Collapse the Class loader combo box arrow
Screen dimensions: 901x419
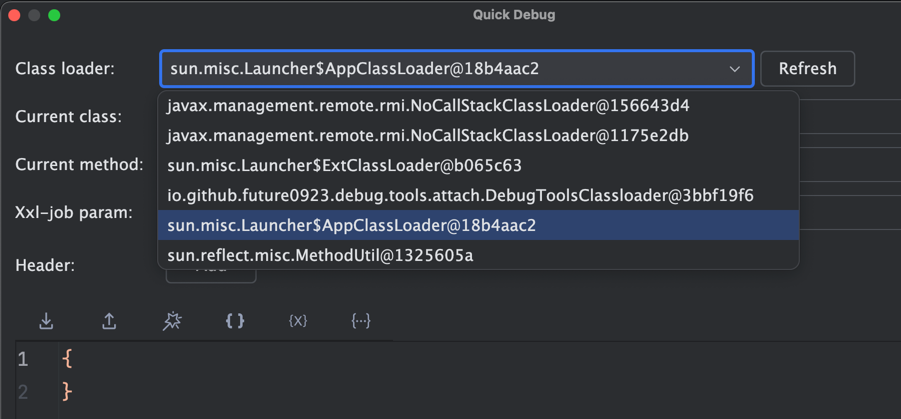coord(734,69)
